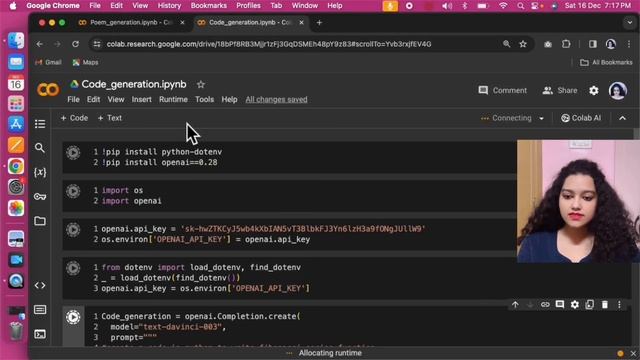This screenshot has width=640, height=360.
Task: Open the Gmail bookmark
Action: click(48, 62)
